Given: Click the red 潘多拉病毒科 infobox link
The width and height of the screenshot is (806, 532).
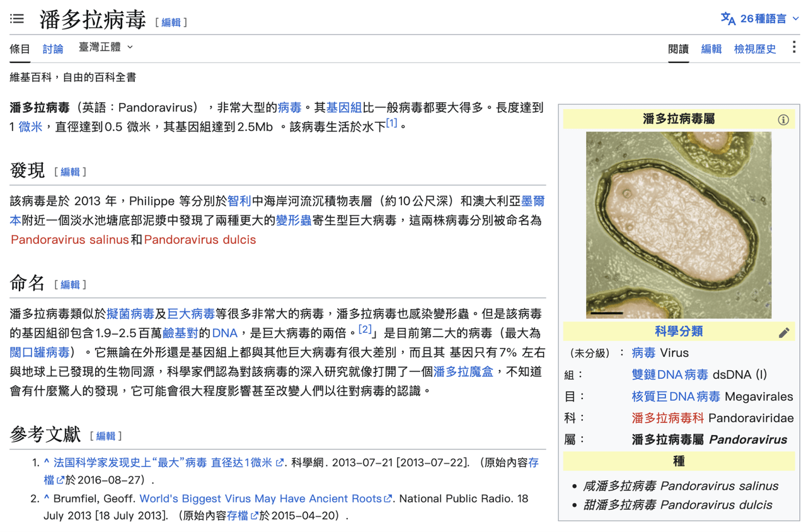Looking at the screenshot, I should tap(668, 418).
